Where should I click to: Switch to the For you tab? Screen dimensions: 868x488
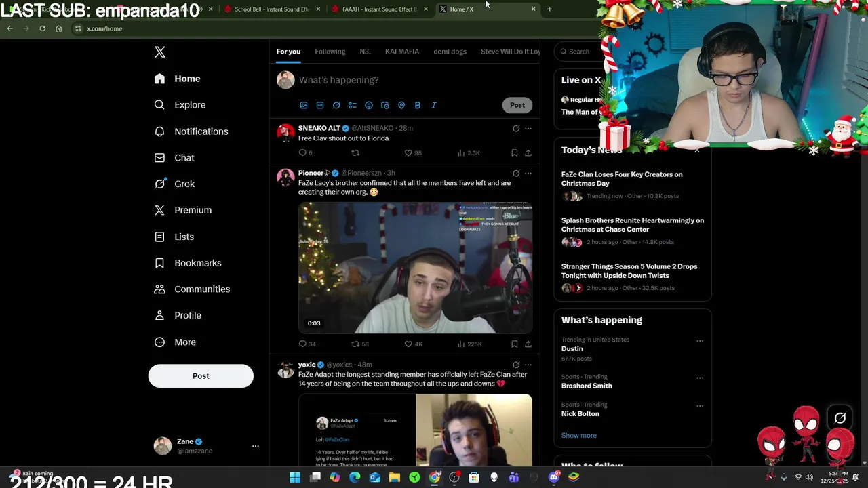pos(288,52)
